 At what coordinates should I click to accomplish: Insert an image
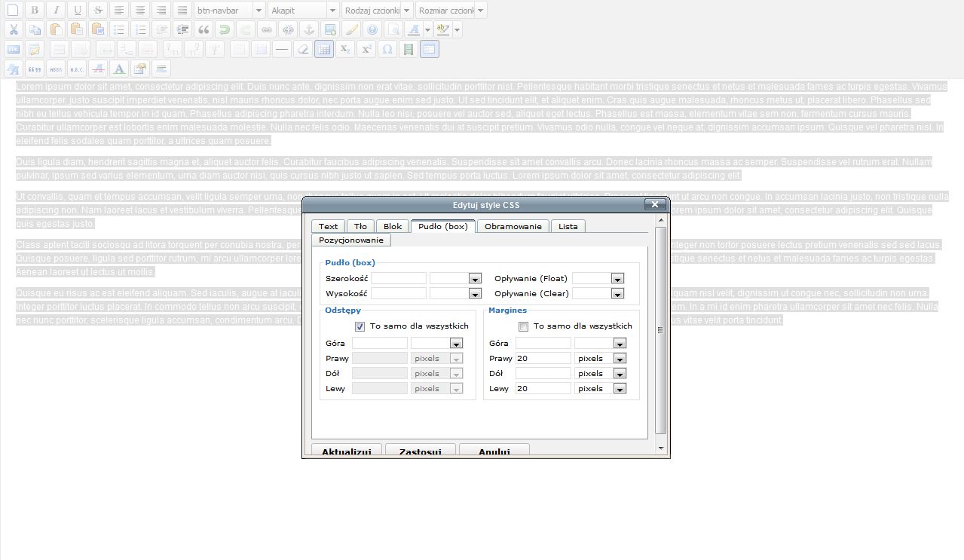[329, 29]
